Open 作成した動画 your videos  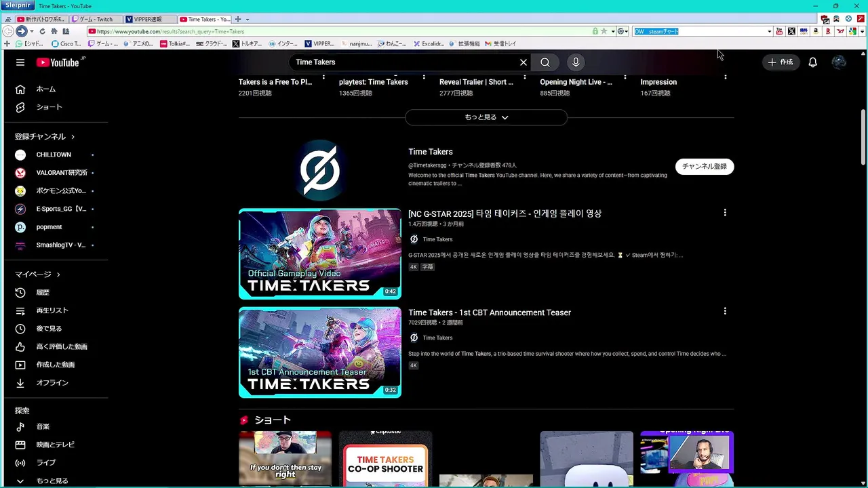click(x=56, y=365)
